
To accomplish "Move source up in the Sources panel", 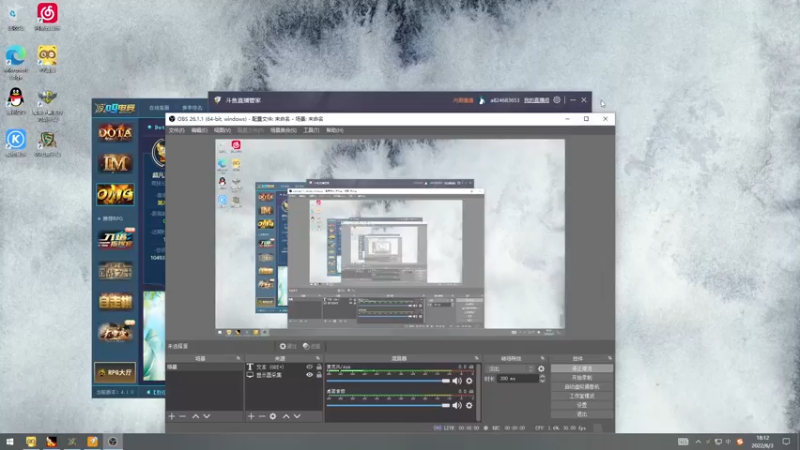I will [286, 416].
